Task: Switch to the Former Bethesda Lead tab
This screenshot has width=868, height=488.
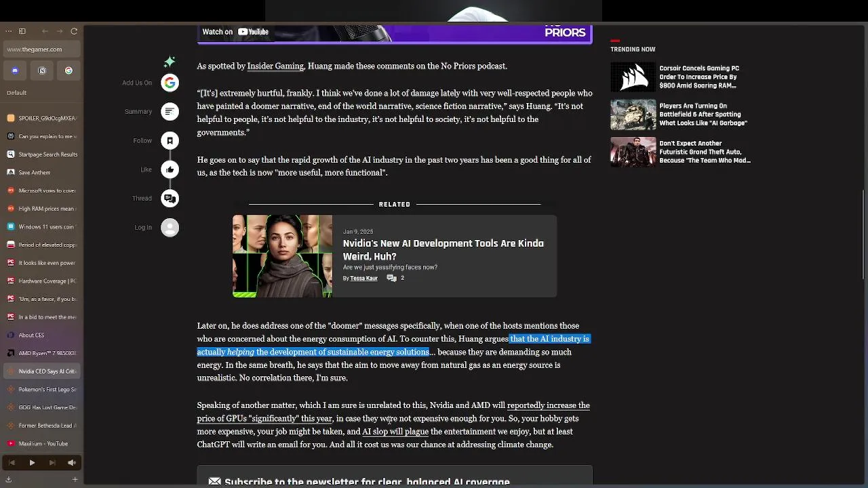Action: [41, 426]
